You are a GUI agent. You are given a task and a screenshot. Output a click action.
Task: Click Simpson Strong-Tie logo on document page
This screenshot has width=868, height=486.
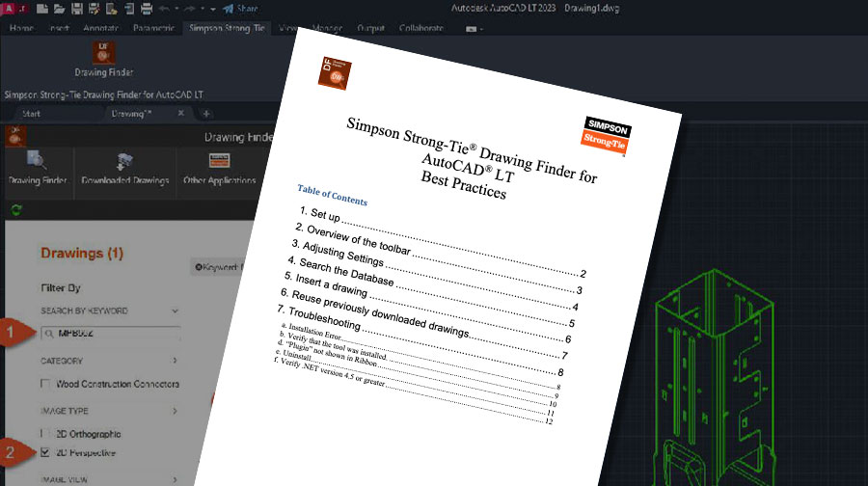click(x=607, y=136)
